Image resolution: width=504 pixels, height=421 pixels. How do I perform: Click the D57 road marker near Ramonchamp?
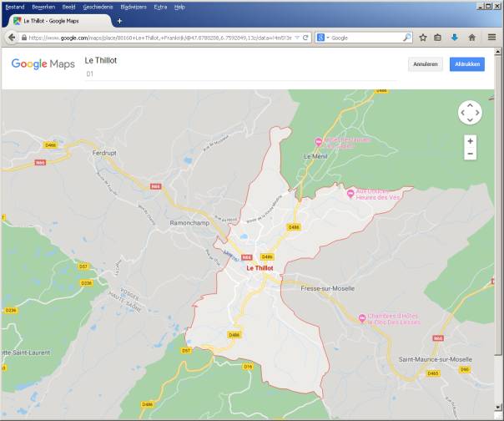83,266
